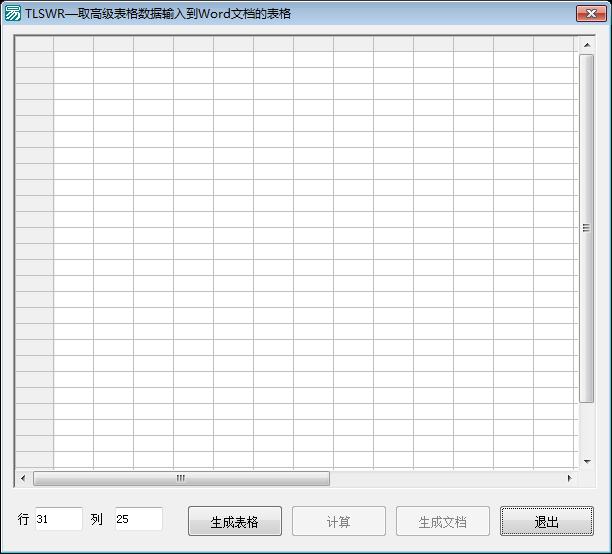Click the application icon in title bar

(12, 14)
